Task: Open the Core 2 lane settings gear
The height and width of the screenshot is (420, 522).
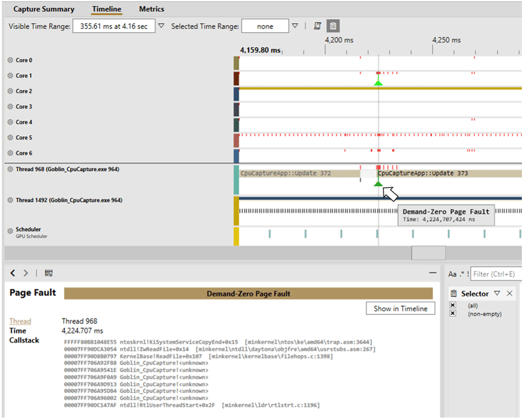Action: tap(10, 91)
